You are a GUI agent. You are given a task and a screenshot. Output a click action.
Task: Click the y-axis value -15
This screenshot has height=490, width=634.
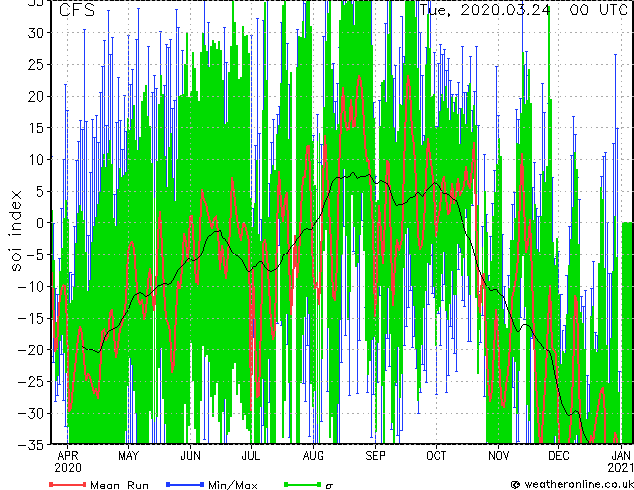[x=32, y=319]
